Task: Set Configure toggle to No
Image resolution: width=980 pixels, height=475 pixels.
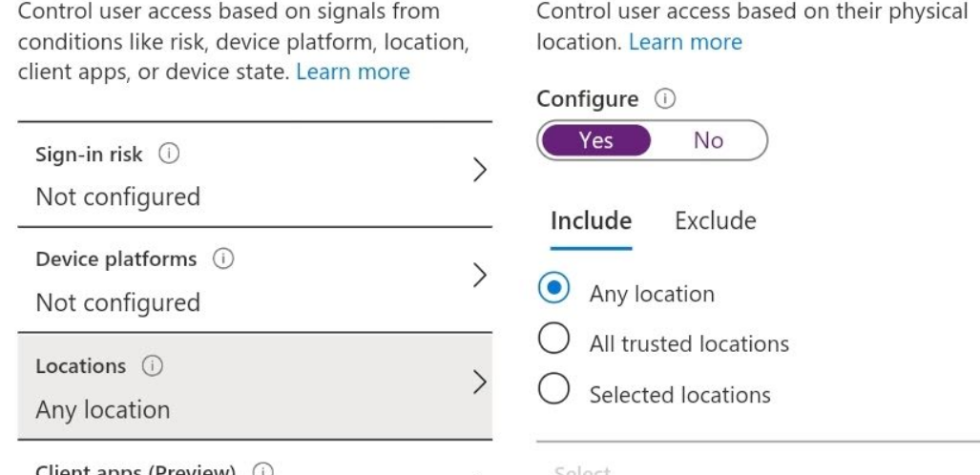Action: 708,141
